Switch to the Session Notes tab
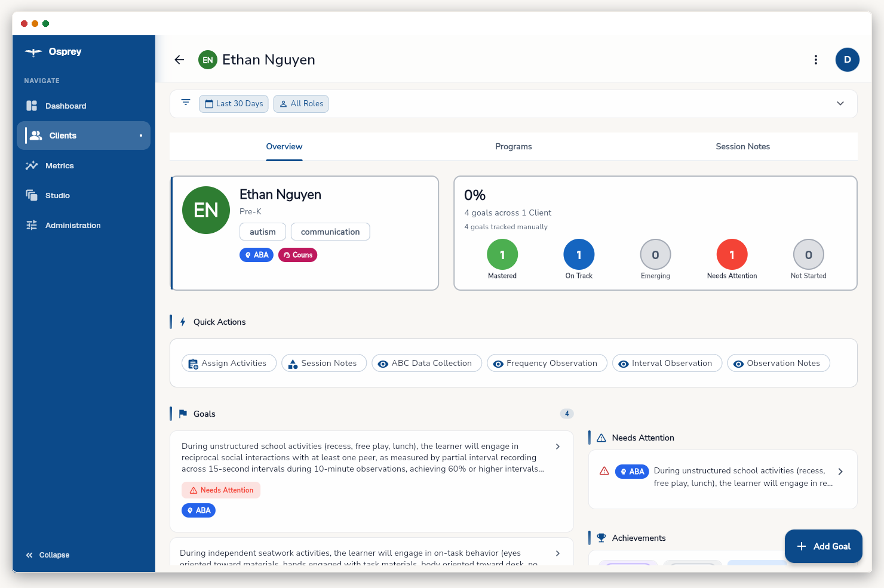The height and width of the screenshot is (588, 884). (743, 147)
